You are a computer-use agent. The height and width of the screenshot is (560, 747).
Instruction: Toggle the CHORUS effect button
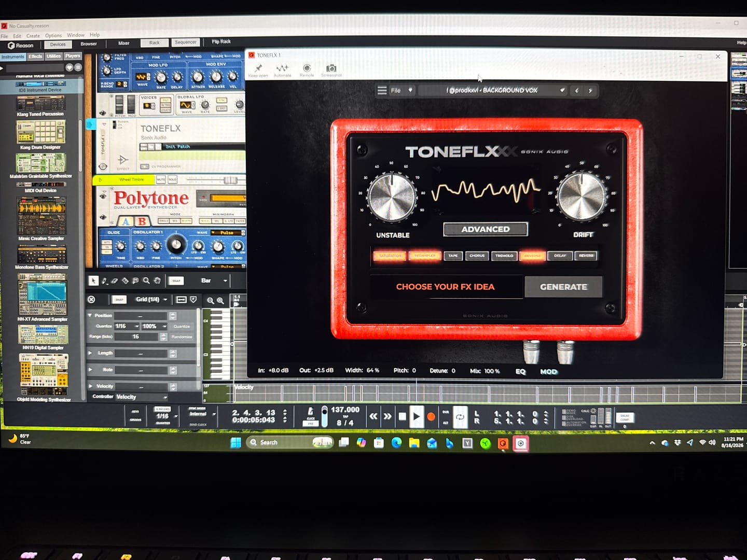point(477,256)
